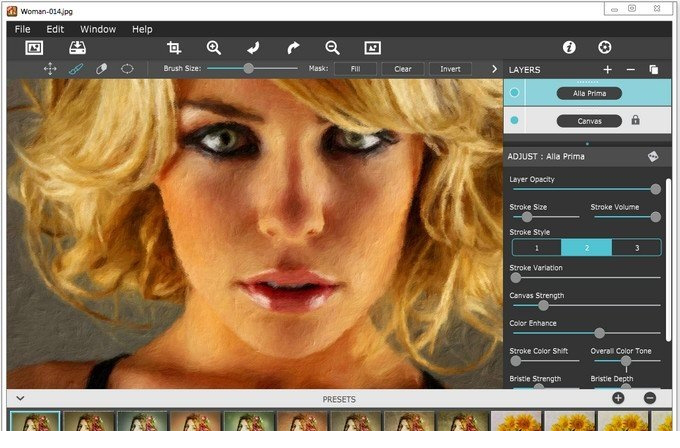Click the Invert mask button
Image resolution: width=680 pixels, height=448 pixels.
point(450,69)
